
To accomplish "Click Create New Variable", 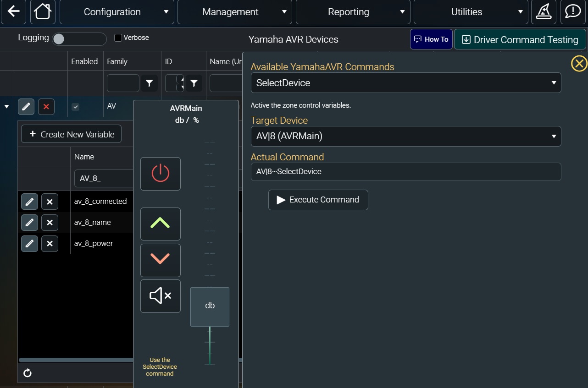I will (x=71, y=134).
